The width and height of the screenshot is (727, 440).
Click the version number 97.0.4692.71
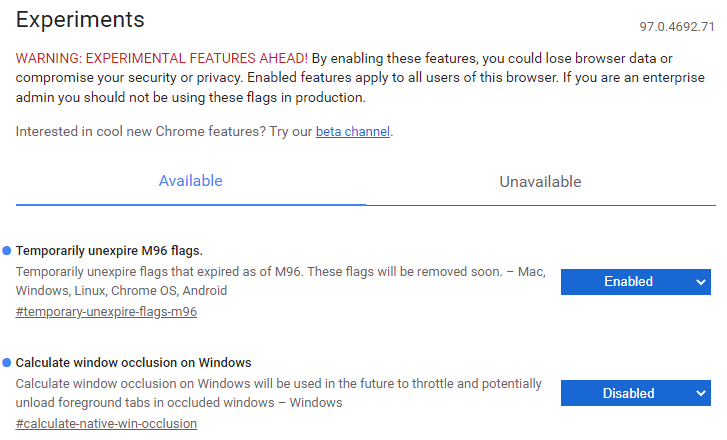(x=677, y=26)
